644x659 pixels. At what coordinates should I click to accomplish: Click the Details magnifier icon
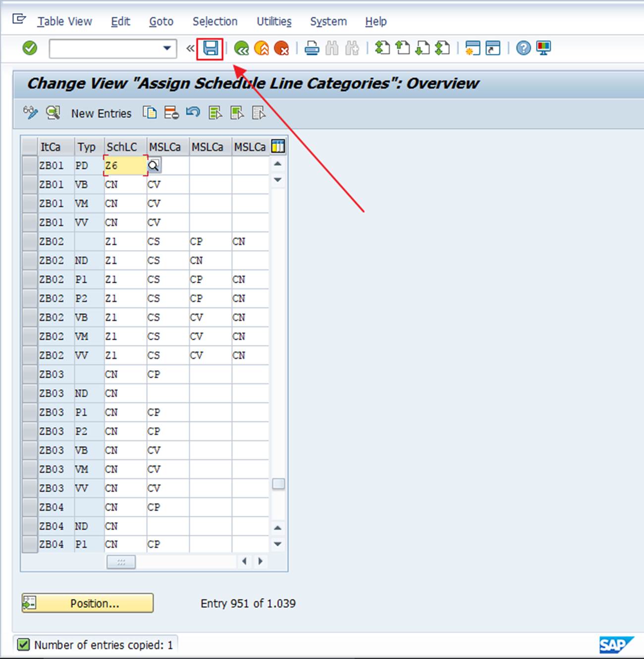coord(53,113)
